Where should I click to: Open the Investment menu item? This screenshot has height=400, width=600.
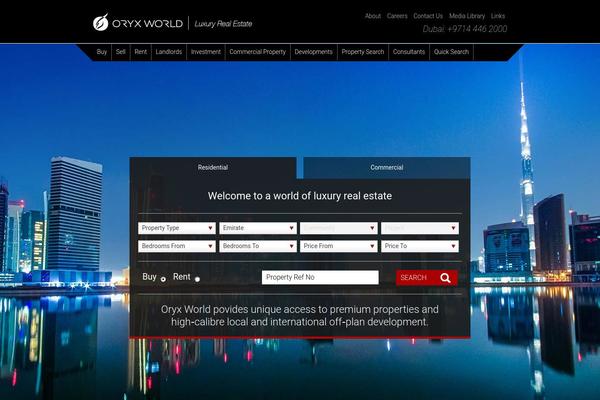click(206, 52)
